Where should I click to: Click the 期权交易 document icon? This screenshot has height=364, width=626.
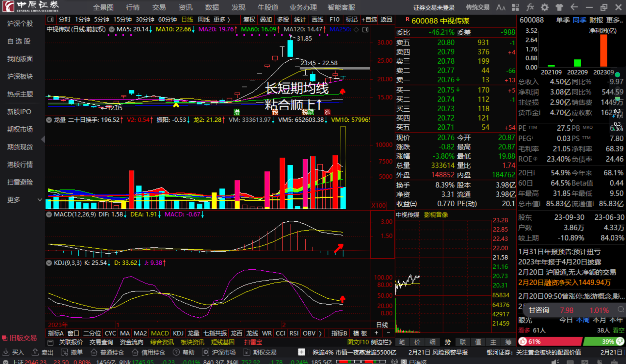247,352
